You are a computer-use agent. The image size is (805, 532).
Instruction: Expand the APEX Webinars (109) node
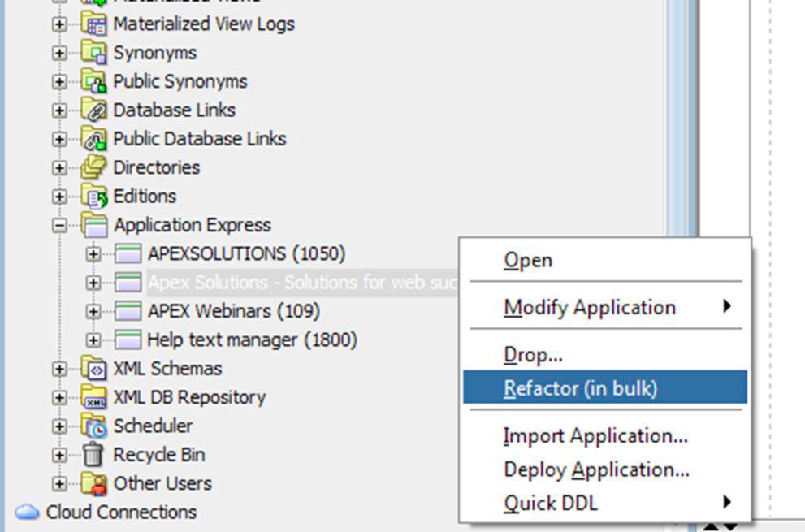[x=93, y=311]
